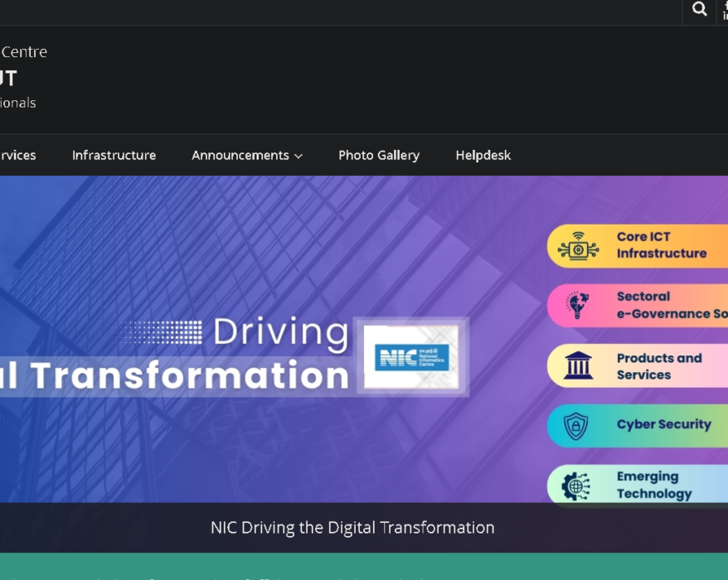This screenshot has height=580, width=728.
Task: Click the Emerging Technology gear globe icon
Action: 575,486
